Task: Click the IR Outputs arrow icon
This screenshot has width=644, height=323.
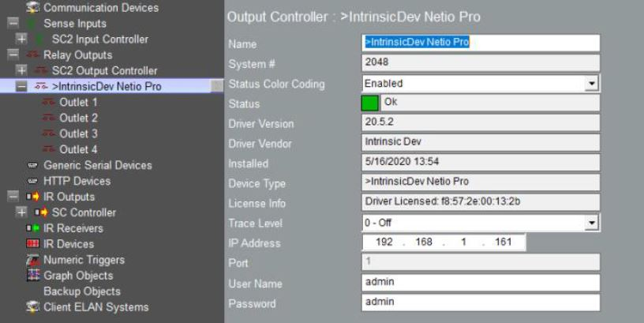Action: click(x=32, y=197)
